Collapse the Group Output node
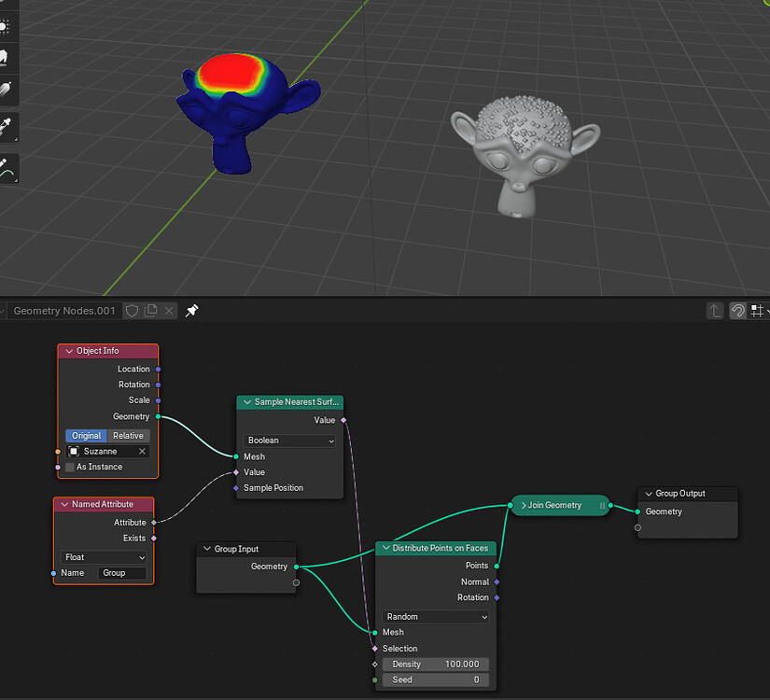770x700 pixels. [x=649, y=494]
